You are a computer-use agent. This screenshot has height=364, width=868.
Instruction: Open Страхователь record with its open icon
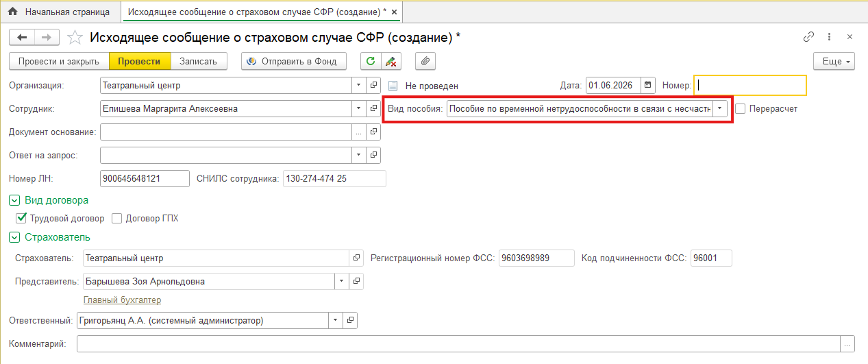356,258
